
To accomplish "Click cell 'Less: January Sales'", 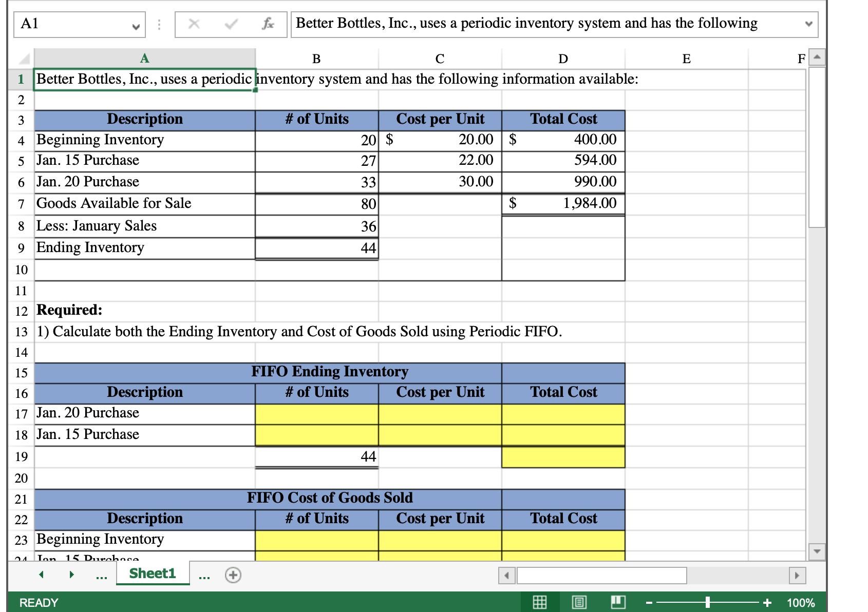I will 145,226.
